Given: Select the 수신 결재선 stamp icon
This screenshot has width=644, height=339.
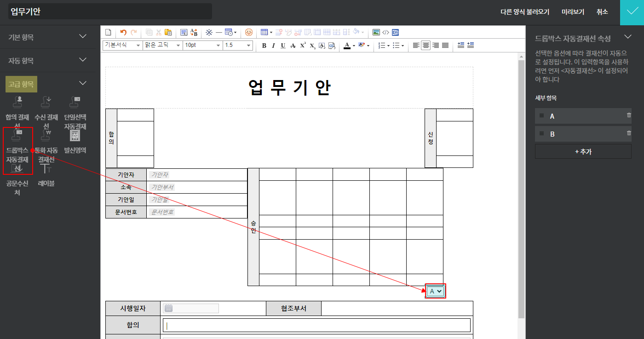Looking at the screenshot, I should click(46, 102).
